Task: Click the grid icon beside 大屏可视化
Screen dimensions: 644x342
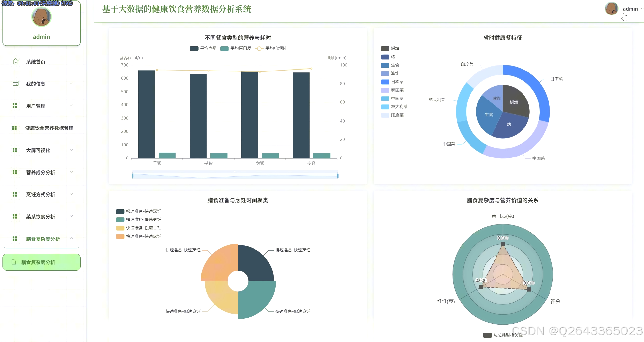Action: pyautogui.click(x=15, y=150)
